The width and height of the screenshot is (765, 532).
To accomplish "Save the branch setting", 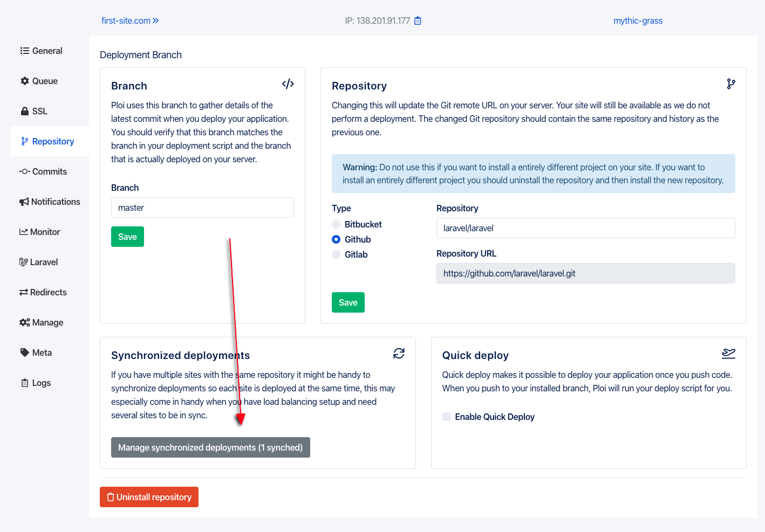I will pos(127,237).
